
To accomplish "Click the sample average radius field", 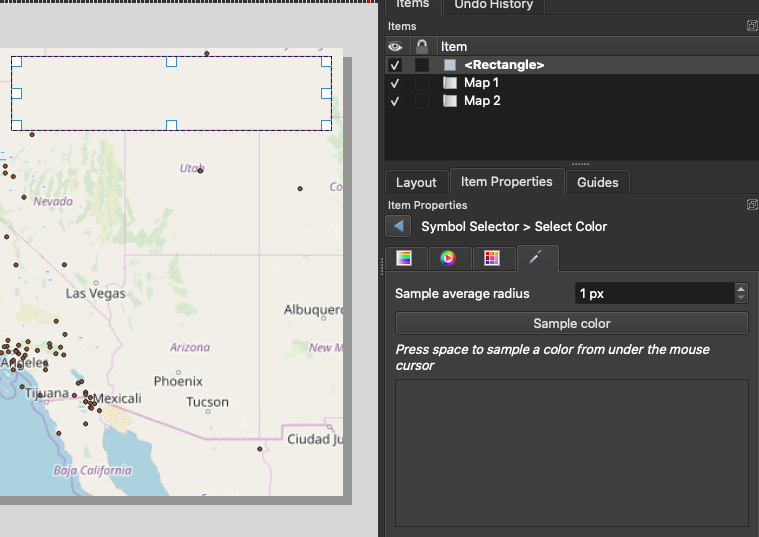I will 653,294.
